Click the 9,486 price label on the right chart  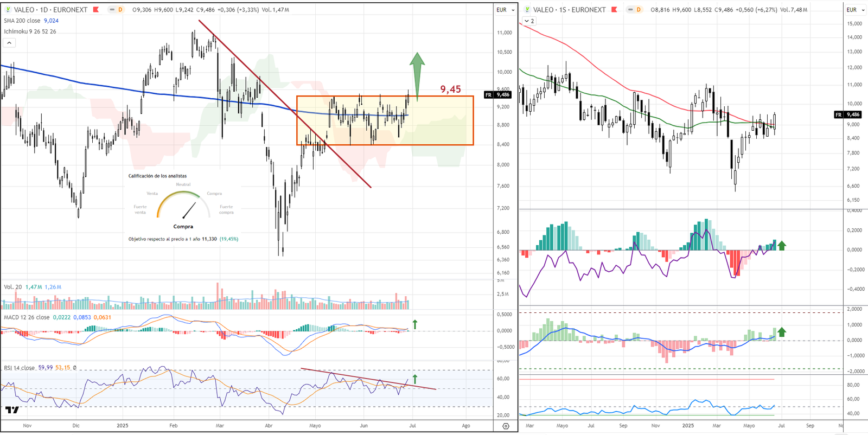point(853,114)
